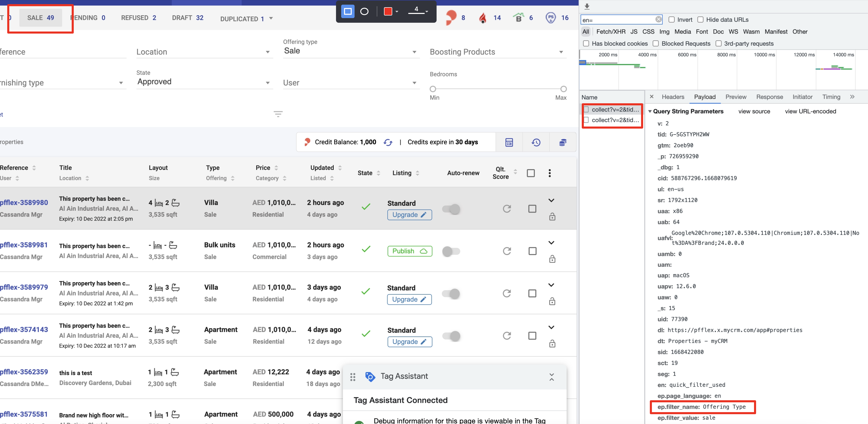Open the credit history clock icon
This screenshot has width=868, height=424.
(x=536, y=142)
